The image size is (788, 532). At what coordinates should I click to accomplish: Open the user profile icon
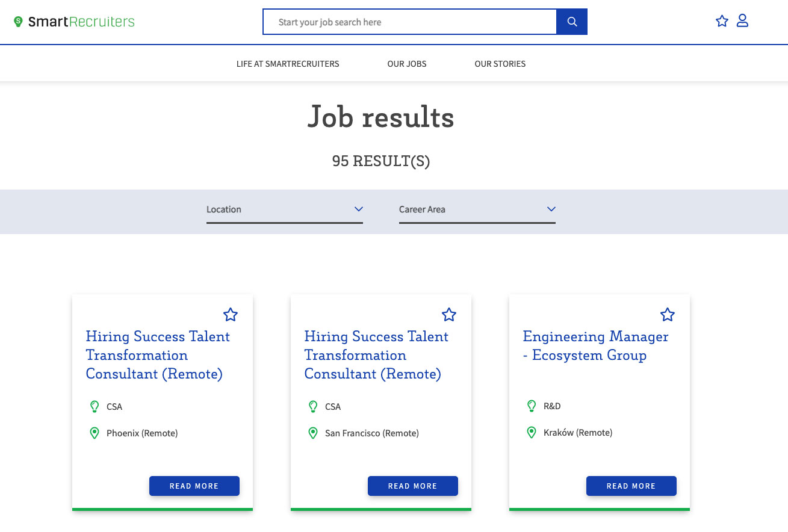click(x=742, y=21)
